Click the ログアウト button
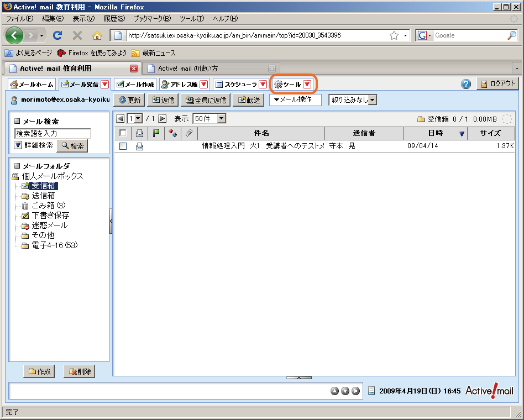The image size is (524, 420). [x=497, y=84]
